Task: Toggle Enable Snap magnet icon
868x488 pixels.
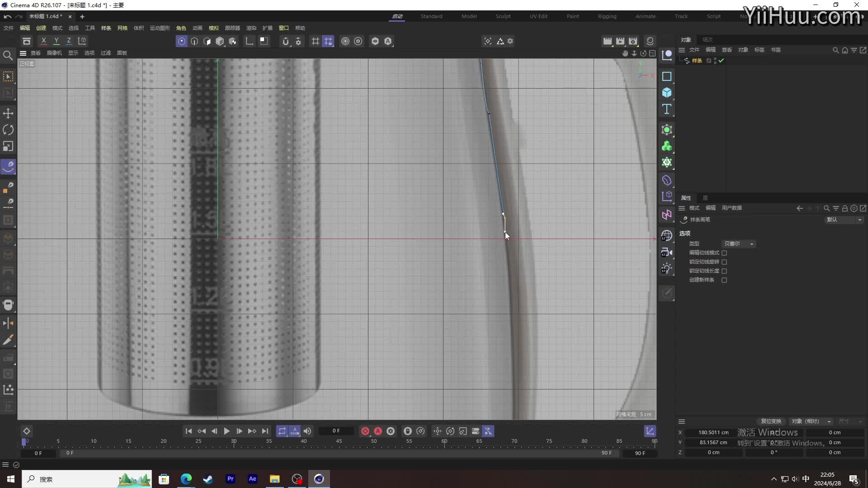Action: pyautogui.click(x=285, y=41)
